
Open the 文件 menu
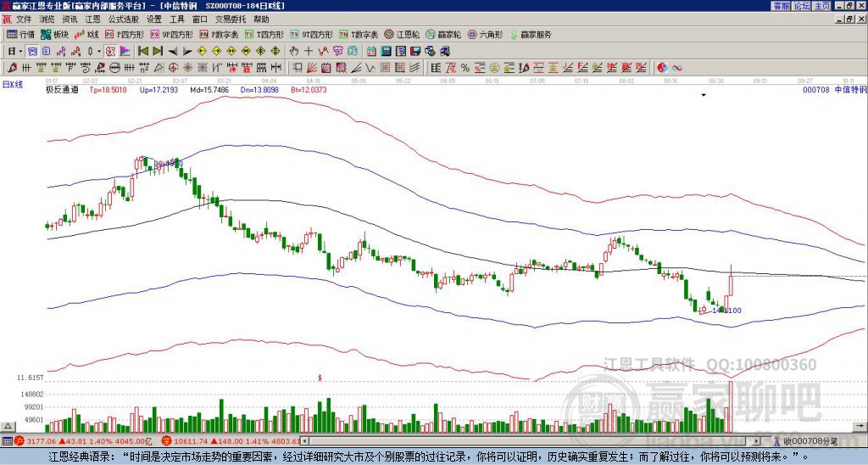point(24,20)
